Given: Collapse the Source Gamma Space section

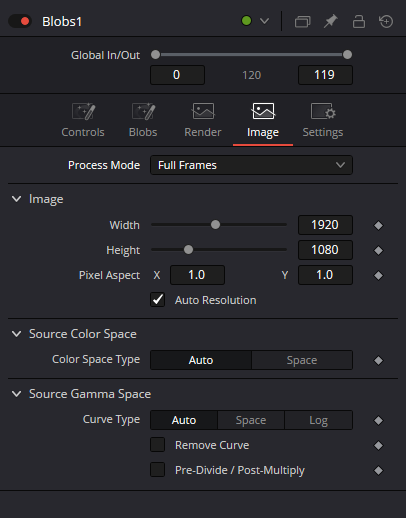Looking at the screenshot, I should [x=16, y=394].
